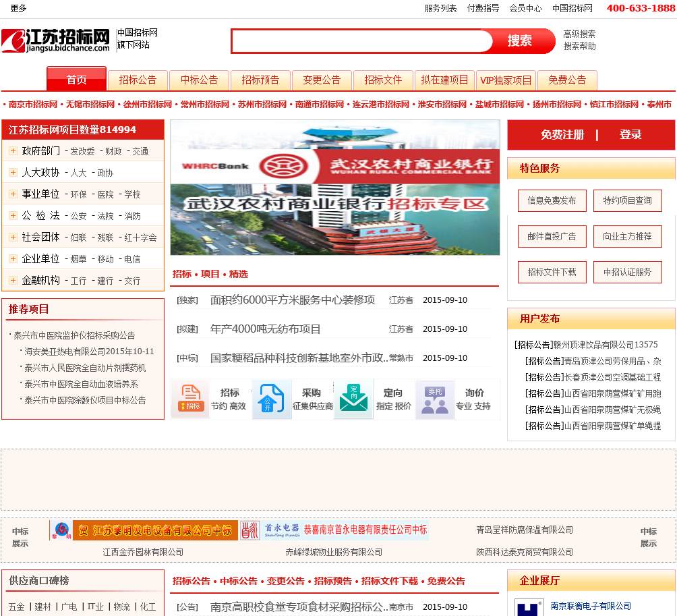Click the 首永电器 logo banner
The height and width of the screenshot is (616, 677).
coord(334,530)
